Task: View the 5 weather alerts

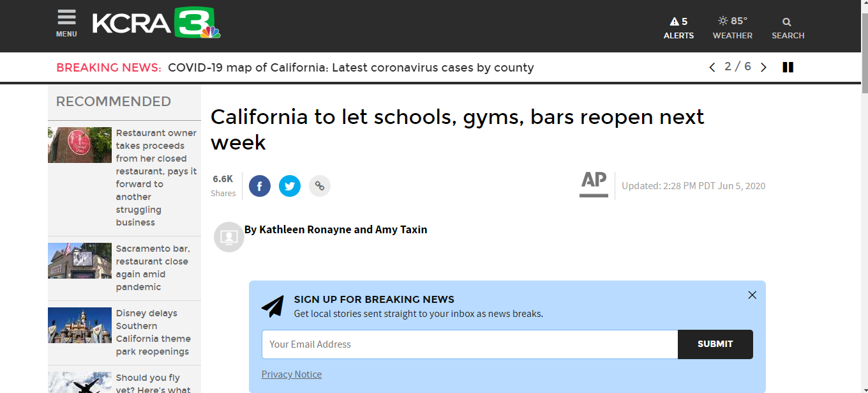Action: pos(678,28)
